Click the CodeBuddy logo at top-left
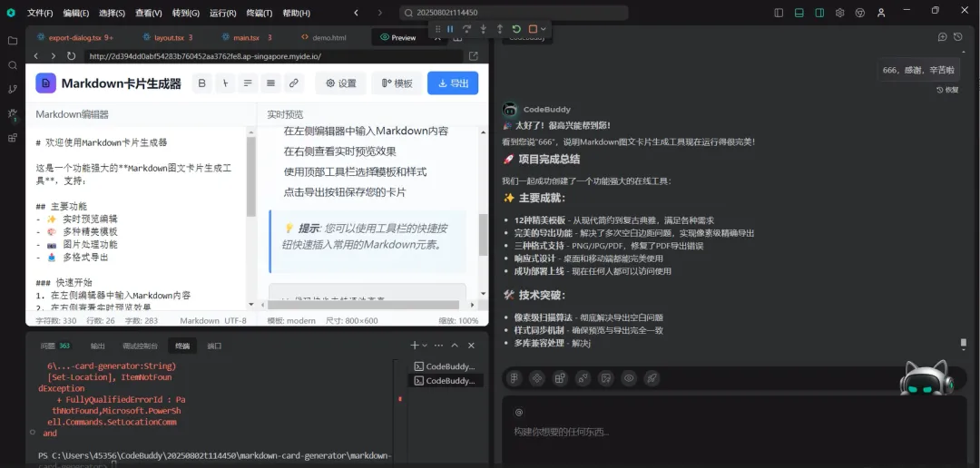The height and width of the screenshot is (468, 980). coord(11,13)
